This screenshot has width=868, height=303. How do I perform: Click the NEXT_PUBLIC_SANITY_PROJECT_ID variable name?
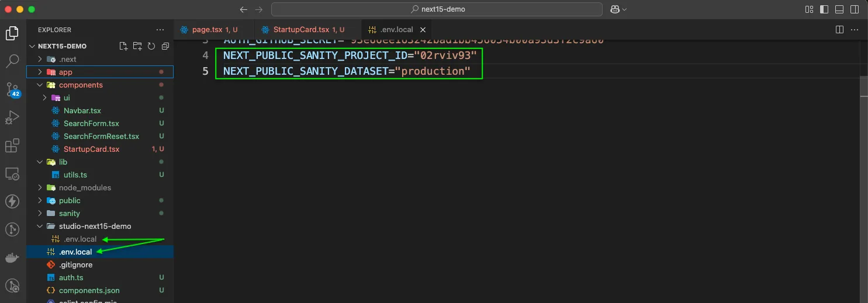[316, 55]
